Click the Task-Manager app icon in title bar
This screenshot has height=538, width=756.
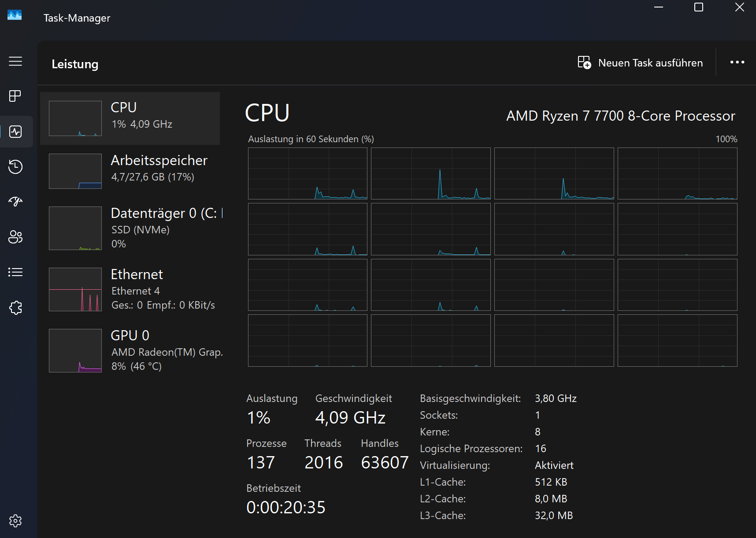tap(15, 15)
